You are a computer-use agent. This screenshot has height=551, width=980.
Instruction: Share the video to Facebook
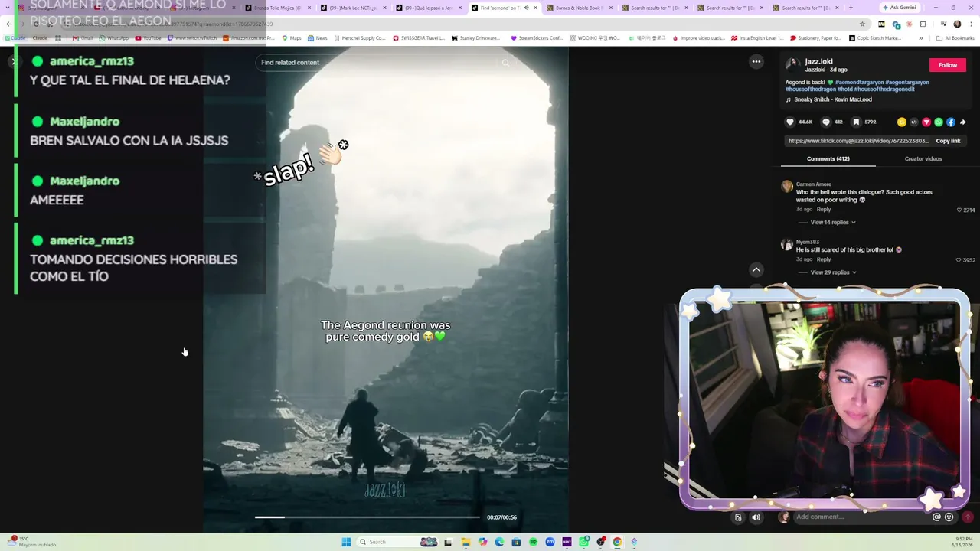[951, 122]
